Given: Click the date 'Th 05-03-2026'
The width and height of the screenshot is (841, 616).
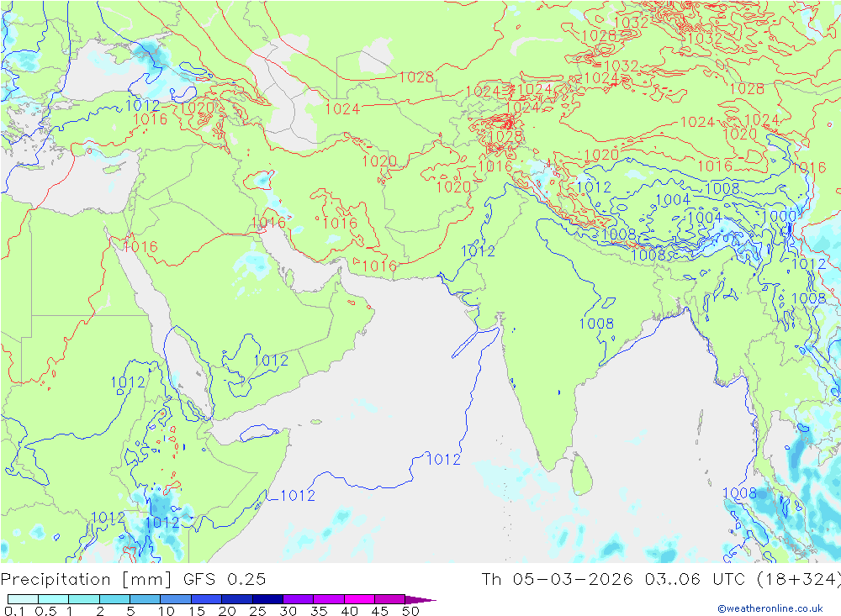Looking at the screenshot, I should [x=557, y=580].
